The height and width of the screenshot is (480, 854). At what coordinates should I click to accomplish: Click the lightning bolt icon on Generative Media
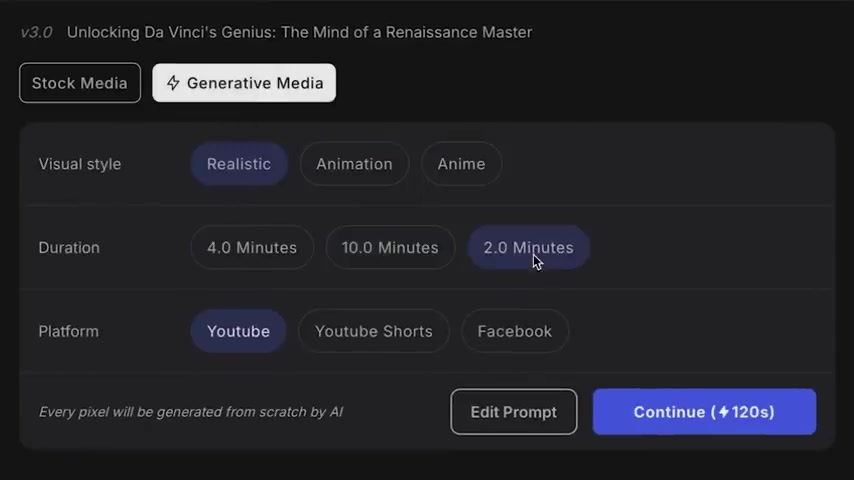(173, 83)
